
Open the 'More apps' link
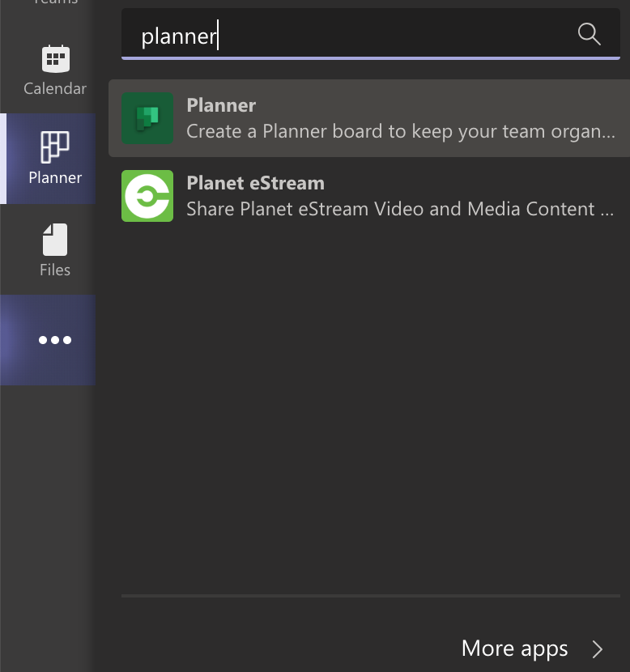(514, 648)
